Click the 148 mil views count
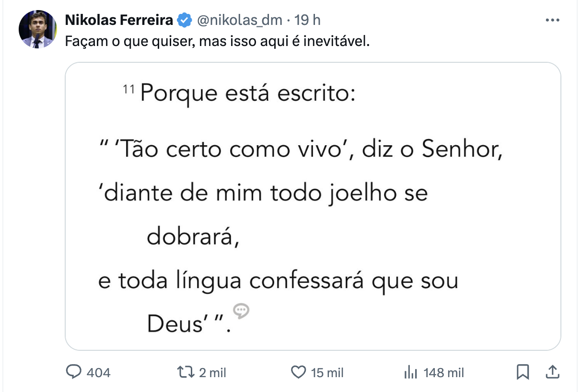Viewport: 582px width, 392px height. click(443, 372)
